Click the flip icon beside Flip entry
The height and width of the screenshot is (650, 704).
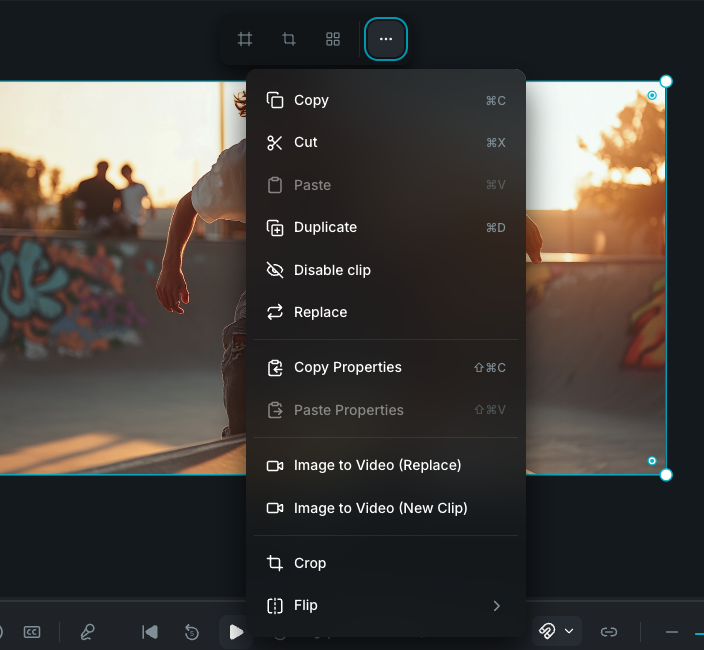pyautogui.click(x=275, y=606)
